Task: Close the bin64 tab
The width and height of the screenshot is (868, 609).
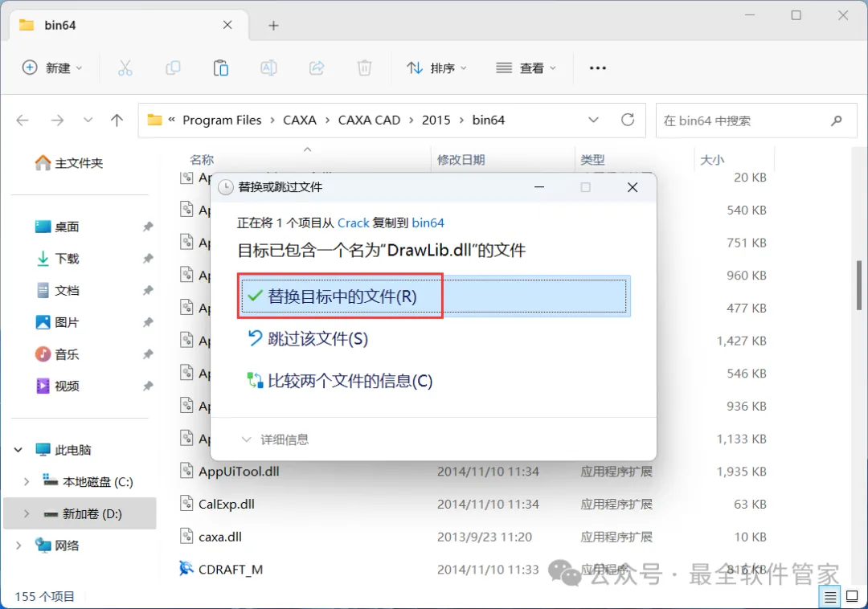Action: point(227,25)
